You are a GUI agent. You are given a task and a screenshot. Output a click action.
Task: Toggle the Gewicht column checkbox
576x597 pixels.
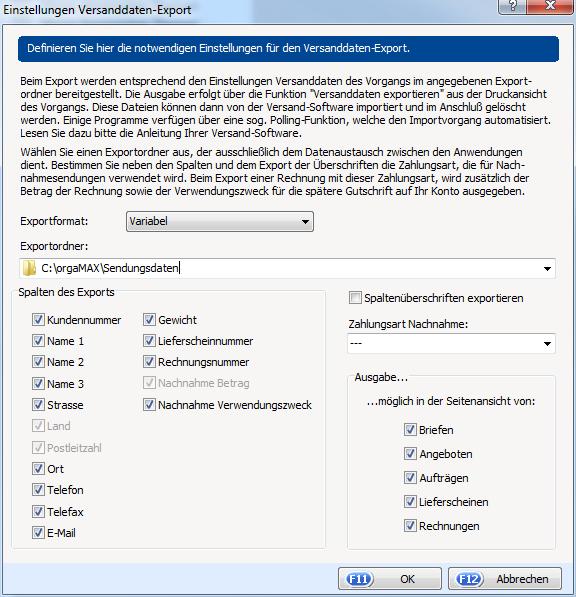pyautogui.click(x=149, y=319)
